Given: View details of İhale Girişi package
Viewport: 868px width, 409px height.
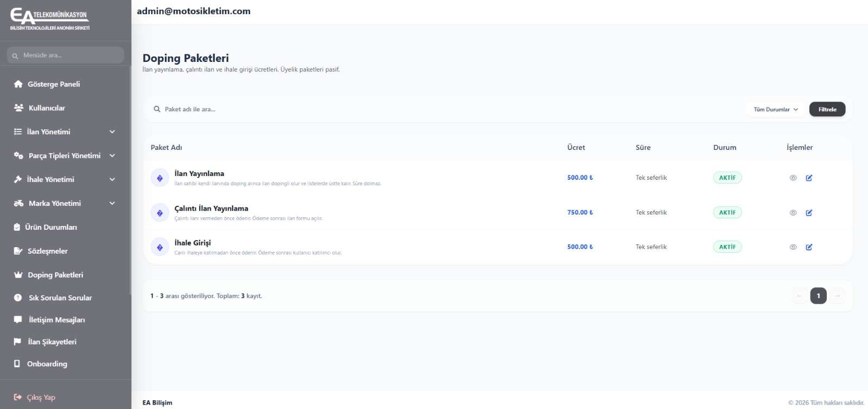Looking at the screenshot, I should [x=793, y=247].
